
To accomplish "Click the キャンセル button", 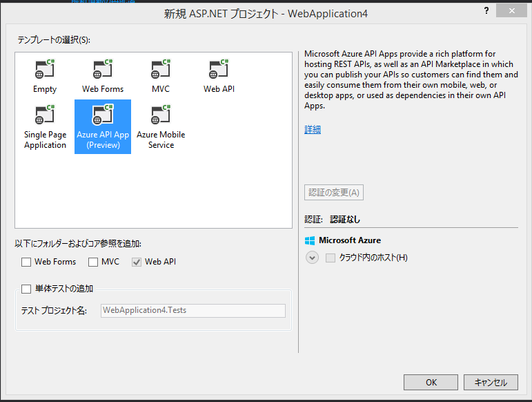I will tap(491, 382).
